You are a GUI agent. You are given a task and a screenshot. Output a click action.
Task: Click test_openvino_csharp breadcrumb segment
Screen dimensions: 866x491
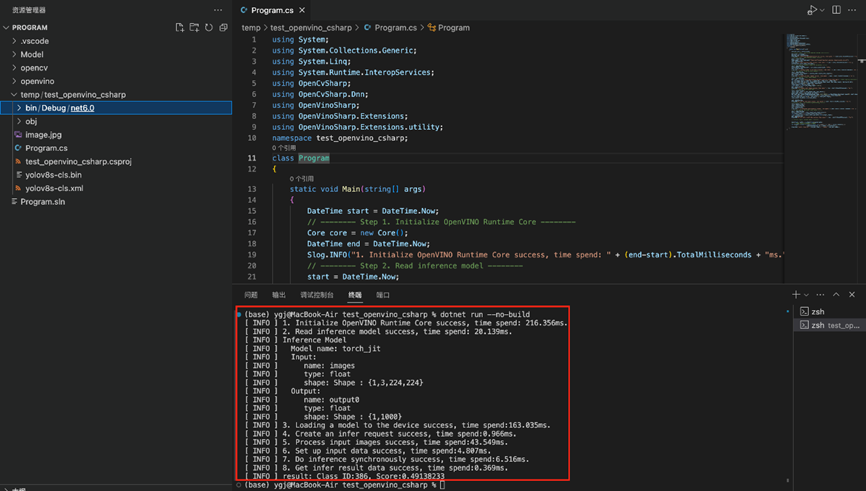311,28
